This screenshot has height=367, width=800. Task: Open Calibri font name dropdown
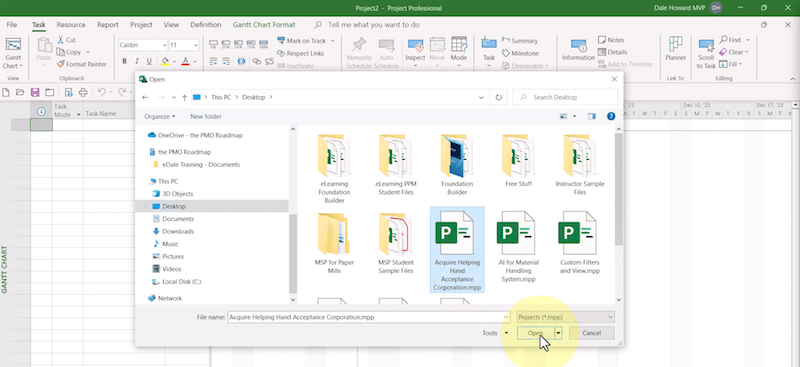(x=164, y=45)
